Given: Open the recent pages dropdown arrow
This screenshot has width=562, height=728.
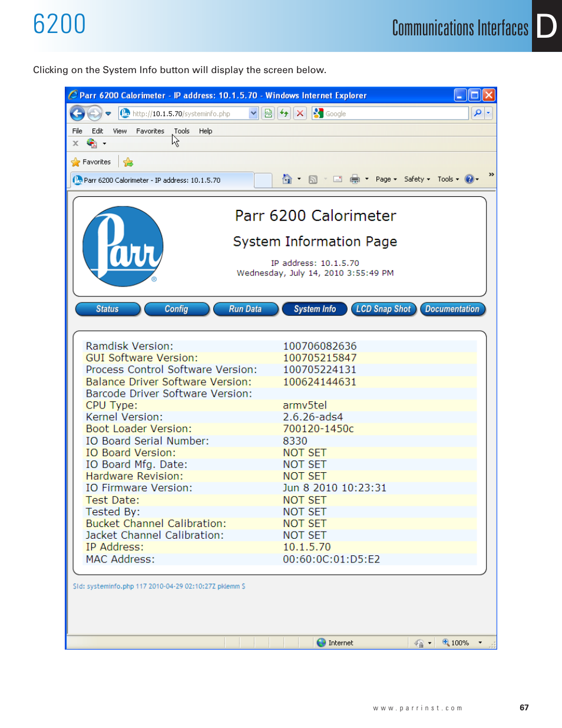Looking at the screenshot, I should [108, 114].
